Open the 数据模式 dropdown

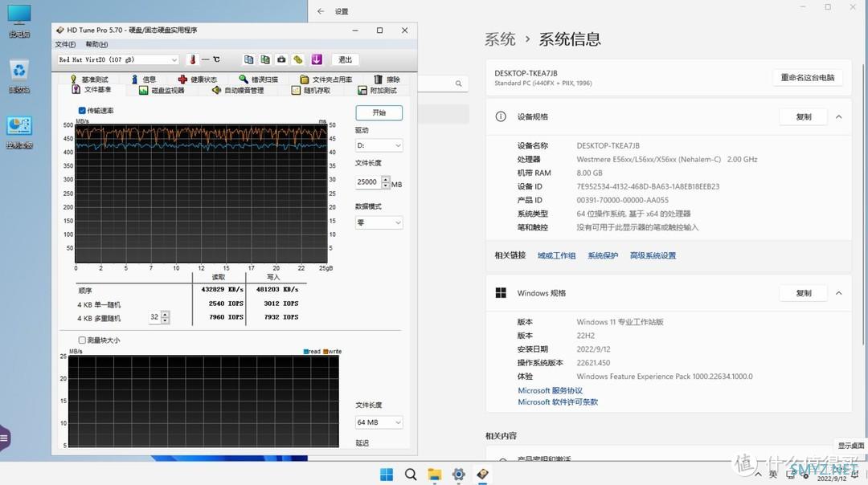click(x=379, y=222)
